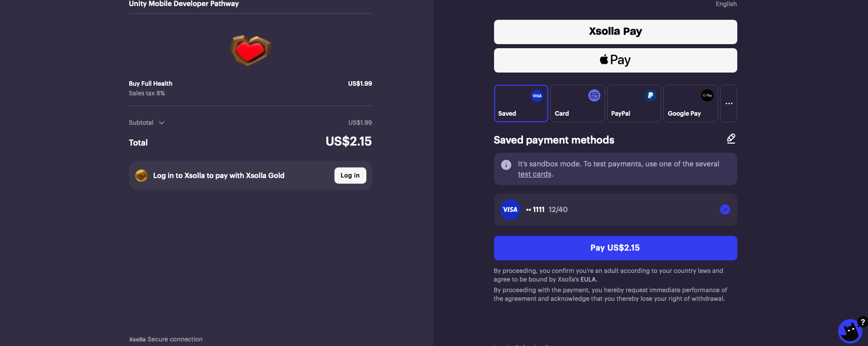The height and width of the screenshot is (346, 868).
Task: Click the sandbox mode info icon
Action: (x=506, y=165)
